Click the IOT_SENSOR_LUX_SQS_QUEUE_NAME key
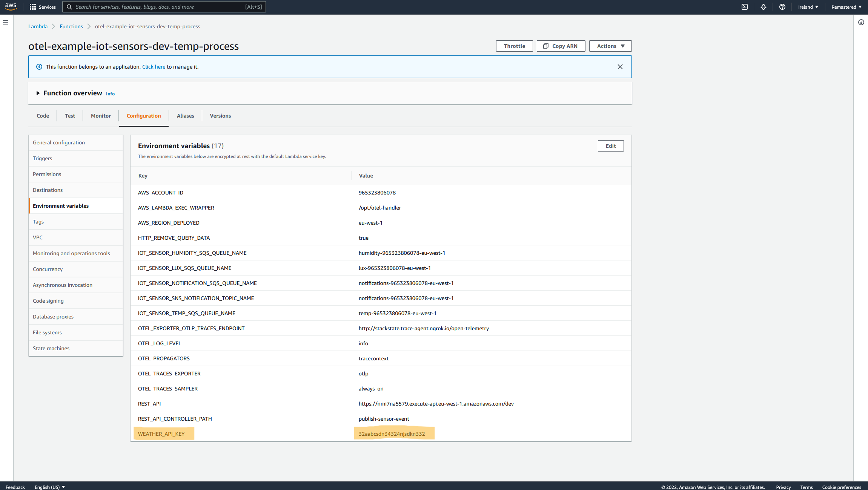The width and height of the screenshot is (868, 490). (x=185, y=268)
